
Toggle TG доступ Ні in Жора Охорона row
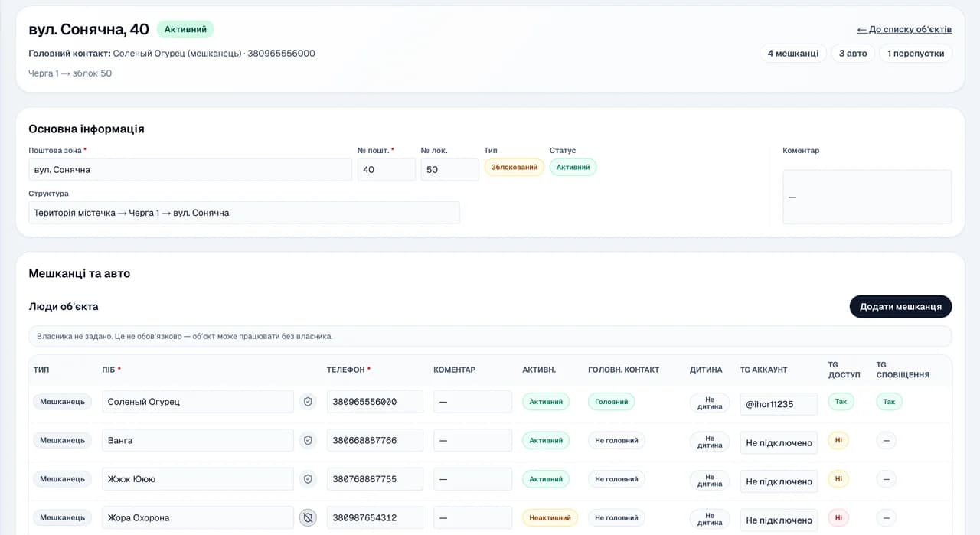838,518
